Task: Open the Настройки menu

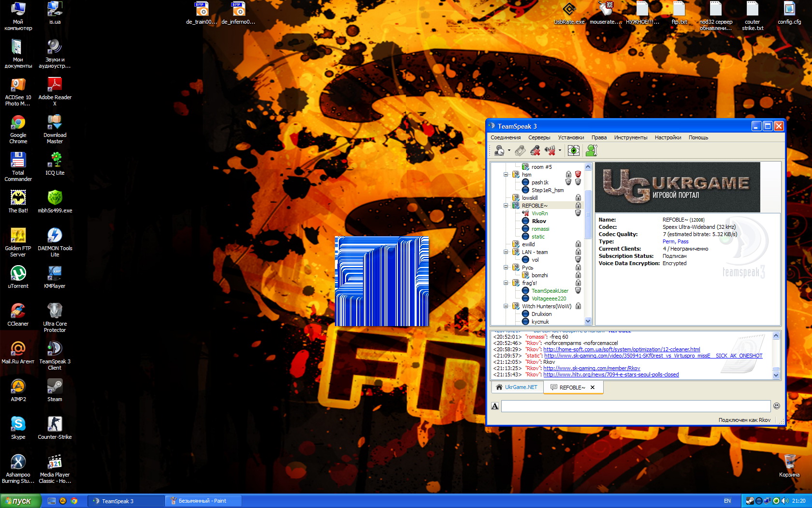Action: 668,137
